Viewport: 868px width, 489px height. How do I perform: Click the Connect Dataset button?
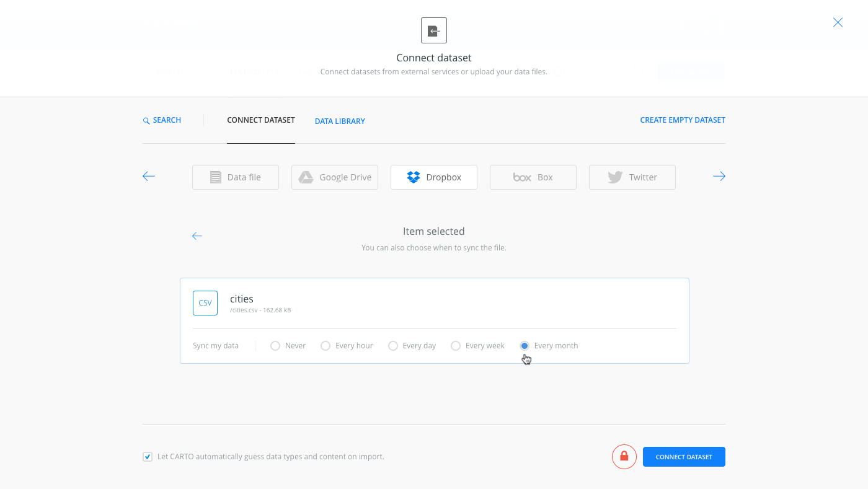(684, 457)
